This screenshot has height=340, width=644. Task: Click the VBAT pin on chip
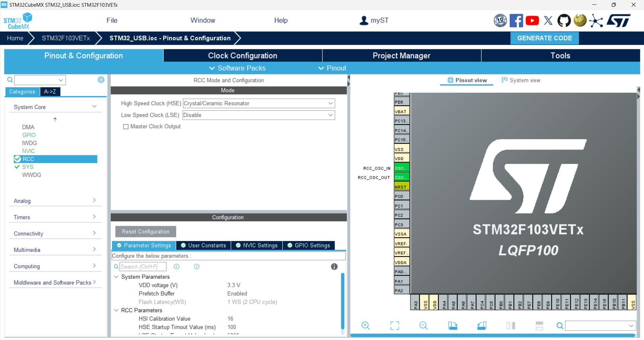[401, 111]
